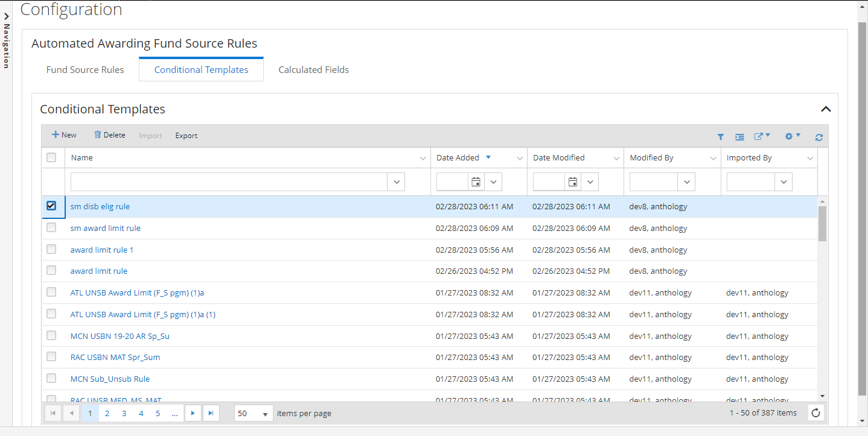Change items per page dropdown

pyautogui.click(x=254, y=414)
